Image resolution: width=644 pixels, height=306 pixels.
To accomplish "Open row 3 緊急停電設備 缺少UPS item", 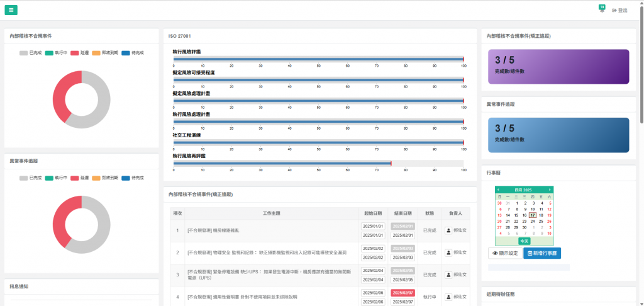I will (x=269, y=275).
